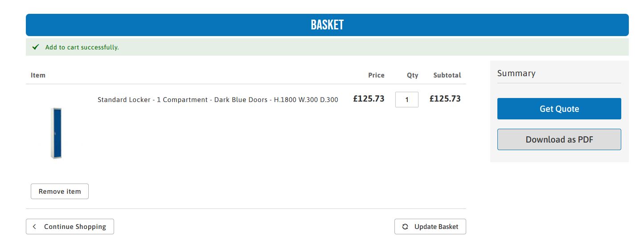Click the Price column header
Viewport: 644px width, 245px height.
[x=376, y=75]
